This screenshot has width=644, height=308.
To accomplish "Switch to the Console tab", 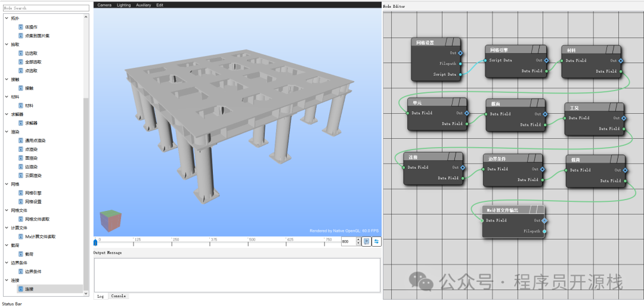I will point(119,296).
